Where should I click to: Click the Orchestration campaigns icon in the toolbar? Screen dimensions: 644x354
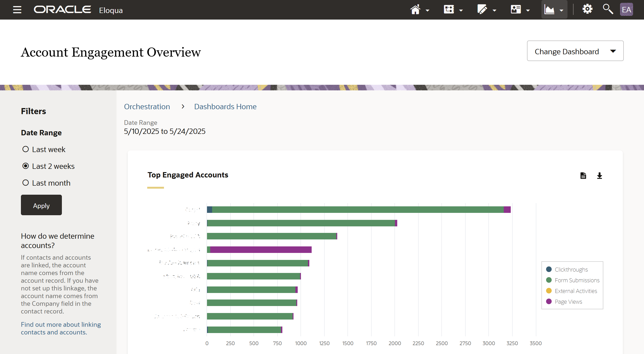coord(449,10)
